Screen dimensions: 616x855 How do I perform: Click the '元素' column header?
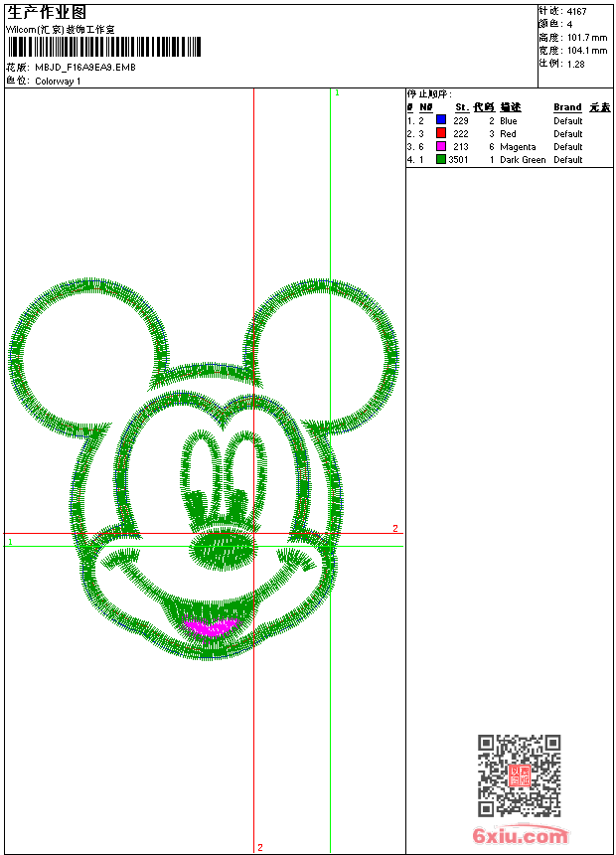[x=600, y=107]
